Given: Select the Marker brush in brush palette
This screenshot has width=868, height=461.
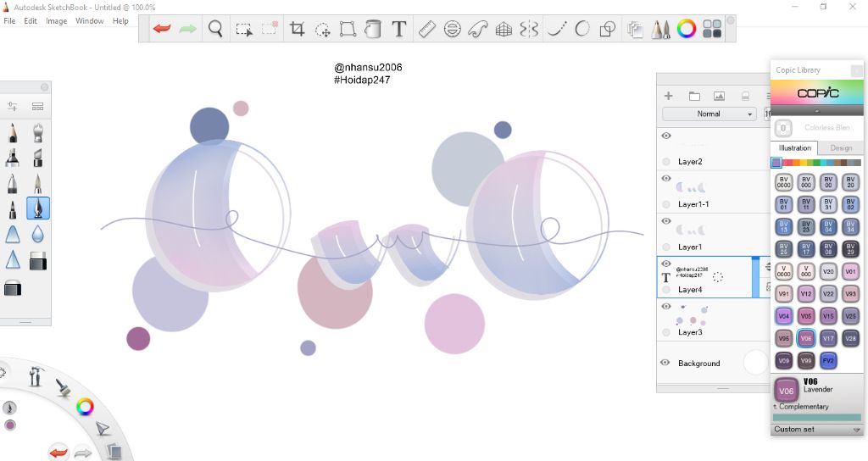Looking at the screenshot, I should [x=12, y=158].
